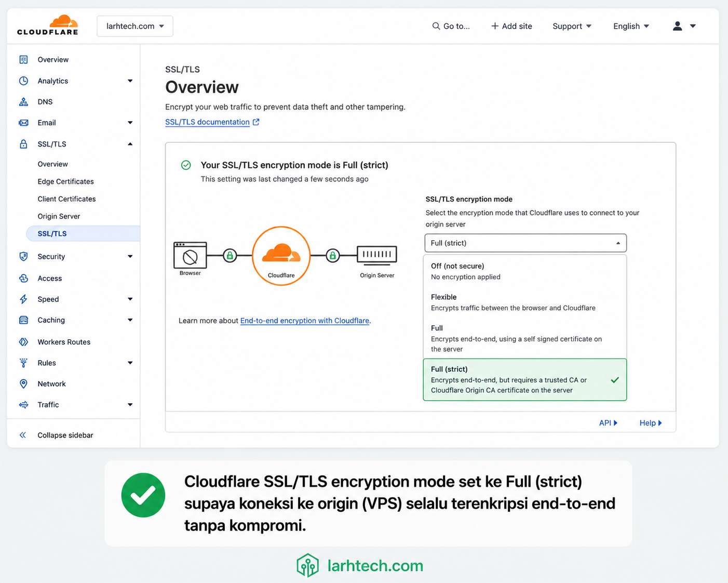Click the lock icon between Cloudflare and Origin Server
Screen dimensions: 728x583
point(333,256)
